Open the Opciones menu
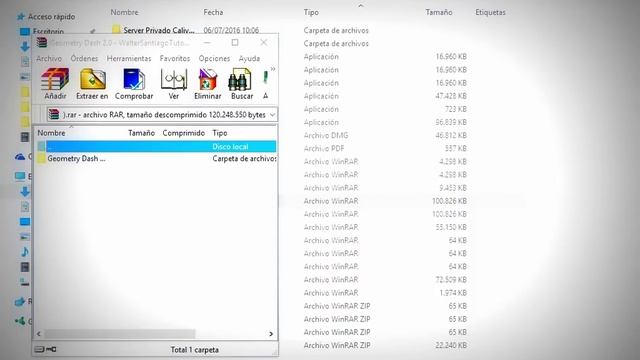The image size is (640, 360). coord(214,58)
